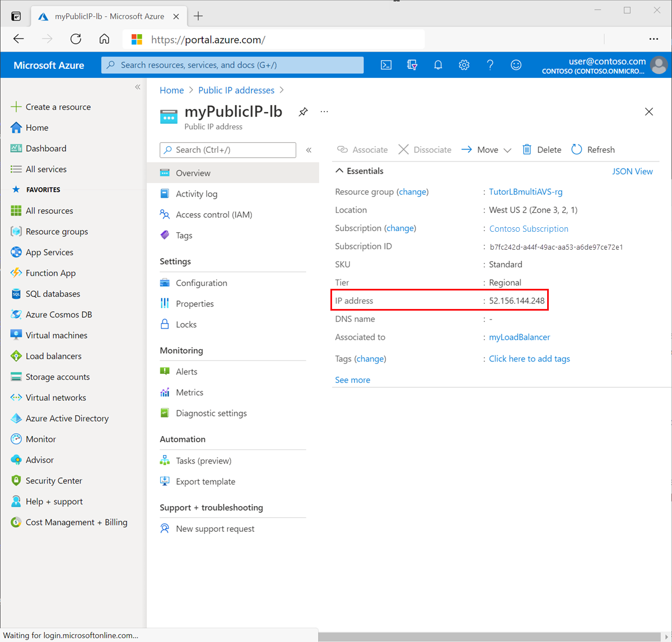Select Overview in the resource menu
The width and height of the screenshot is (672, 642).
pyautogui.click(x=233, y=173)
